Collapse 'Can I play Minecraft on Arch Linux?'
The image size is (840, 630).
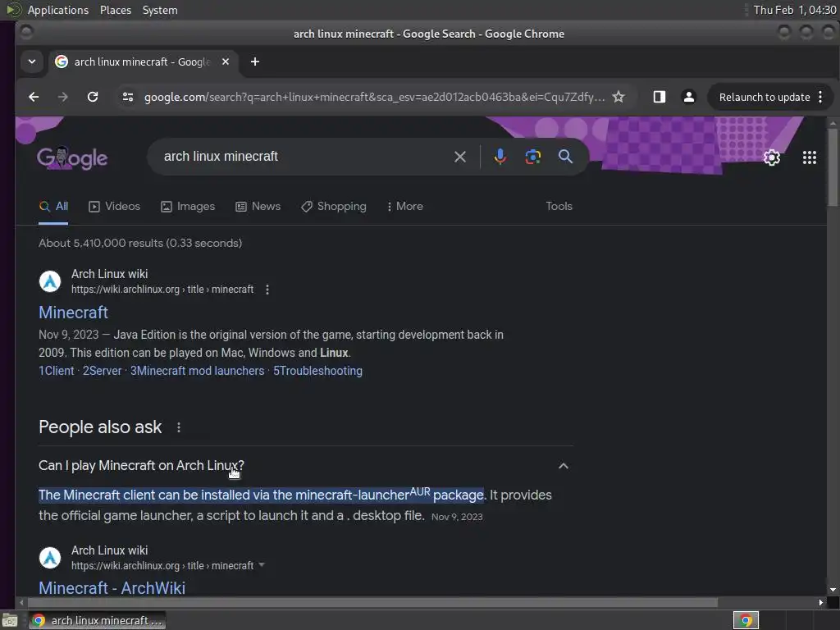click(563, 466)
